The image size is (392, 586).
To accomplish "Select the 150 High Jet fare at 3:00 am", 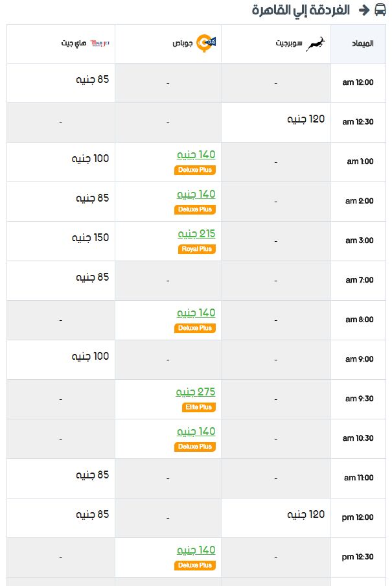I will point(91,238).
